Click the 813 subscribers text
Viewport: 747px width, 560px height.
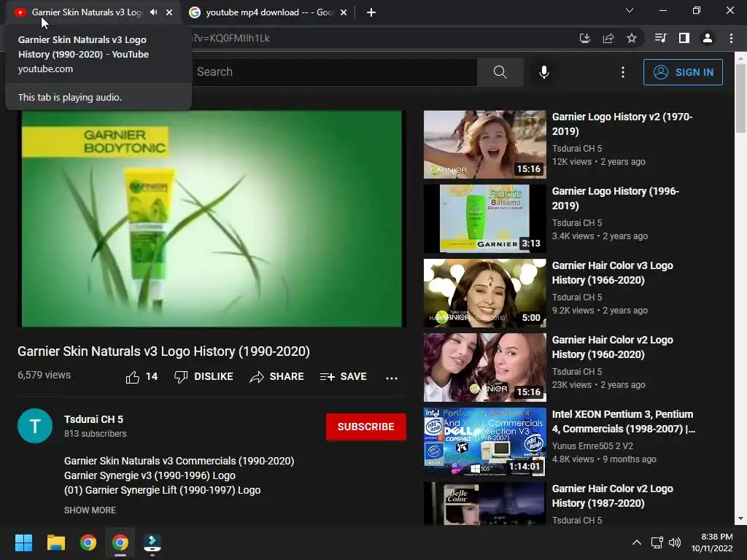[96, 434]
